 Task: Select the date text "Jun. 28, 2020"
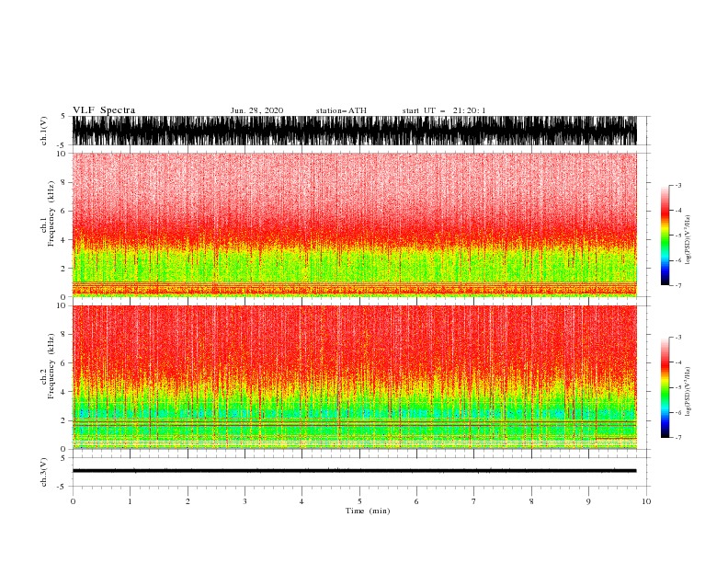click(256, 110)
